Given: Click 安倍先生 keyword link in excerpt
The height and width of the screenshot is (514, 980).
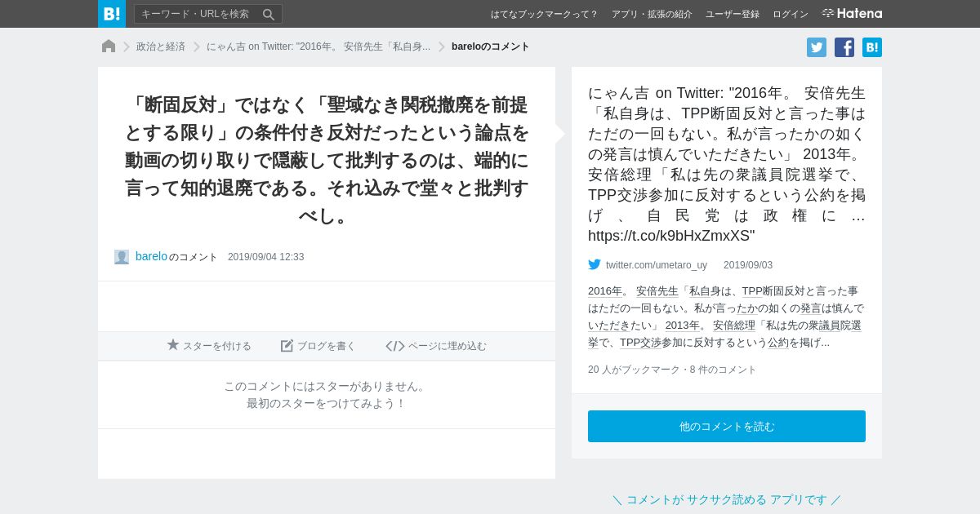Looking at the screenshot, I should tap(657, 291).
